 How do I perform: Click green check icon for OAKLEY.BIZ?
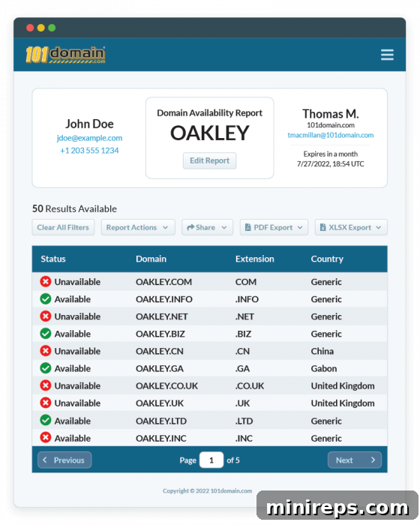(x=46, y=334)
